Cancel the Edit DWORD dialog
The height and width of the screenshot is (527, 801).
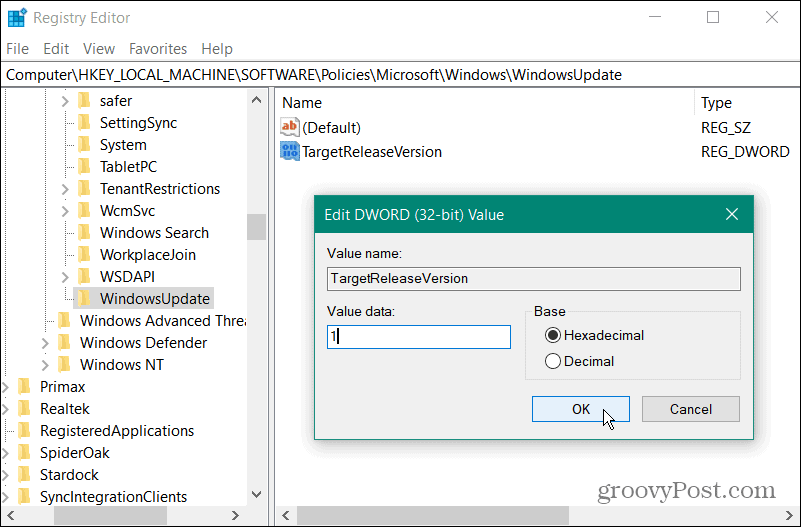click(690, 408)
